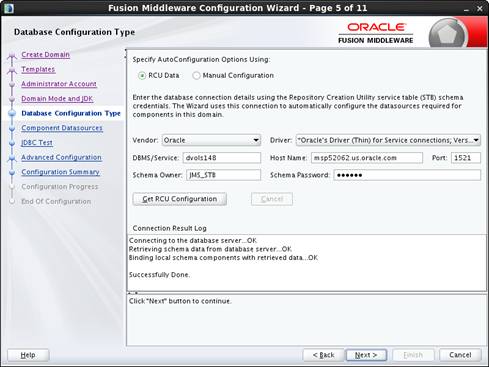Go to the JDBC Test step
489x367 pixels.
37,143
